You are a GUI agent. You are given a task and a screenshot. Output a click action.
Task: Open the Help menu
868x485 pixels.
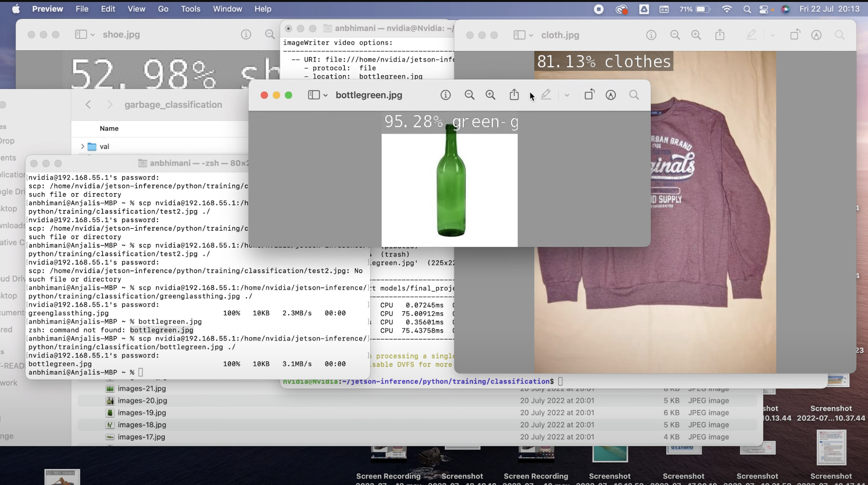pyautogui.click(x=263, y=9)
